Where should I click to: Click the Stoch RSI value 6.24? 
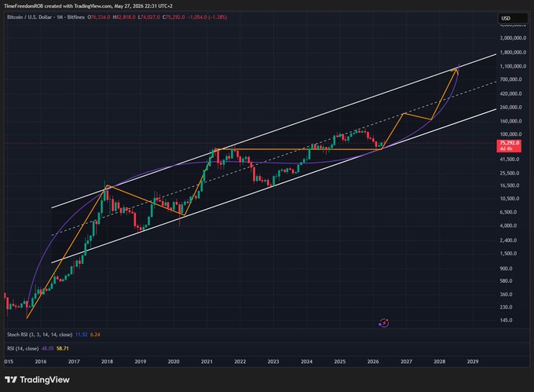click(95, 335)
